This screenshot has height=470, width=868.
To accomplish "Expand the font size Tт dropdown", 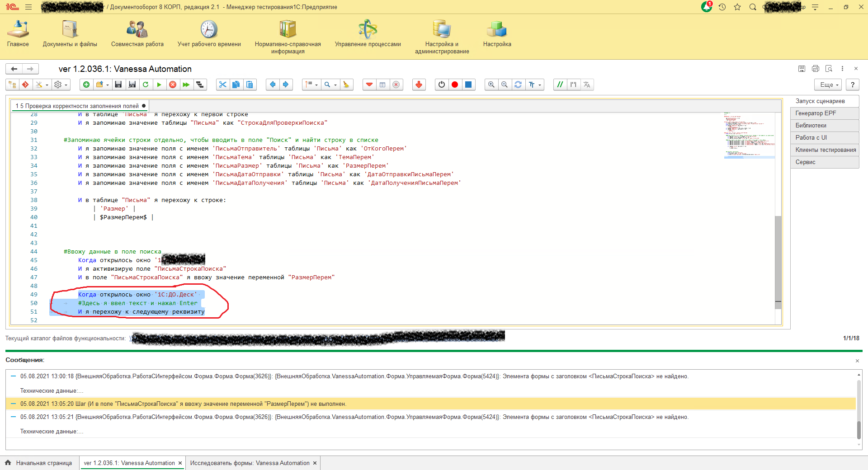I will coord(535,85).
